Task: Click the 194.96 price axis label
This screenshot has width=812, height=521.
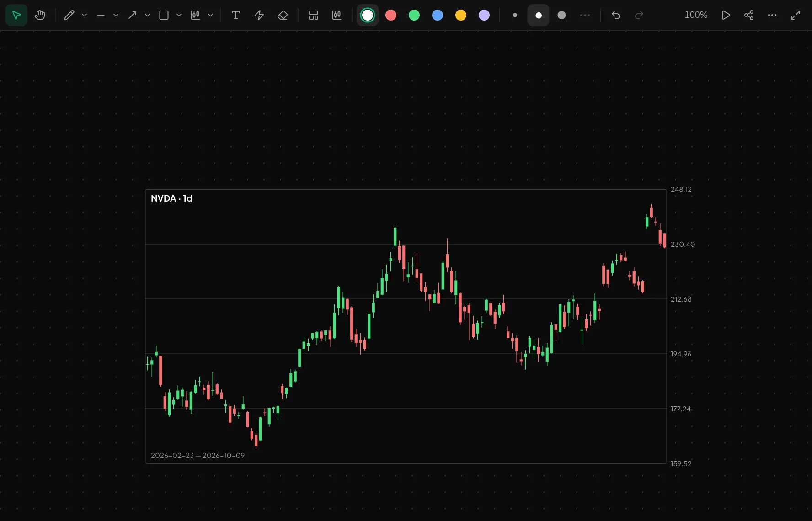Action: click(681, 354)
